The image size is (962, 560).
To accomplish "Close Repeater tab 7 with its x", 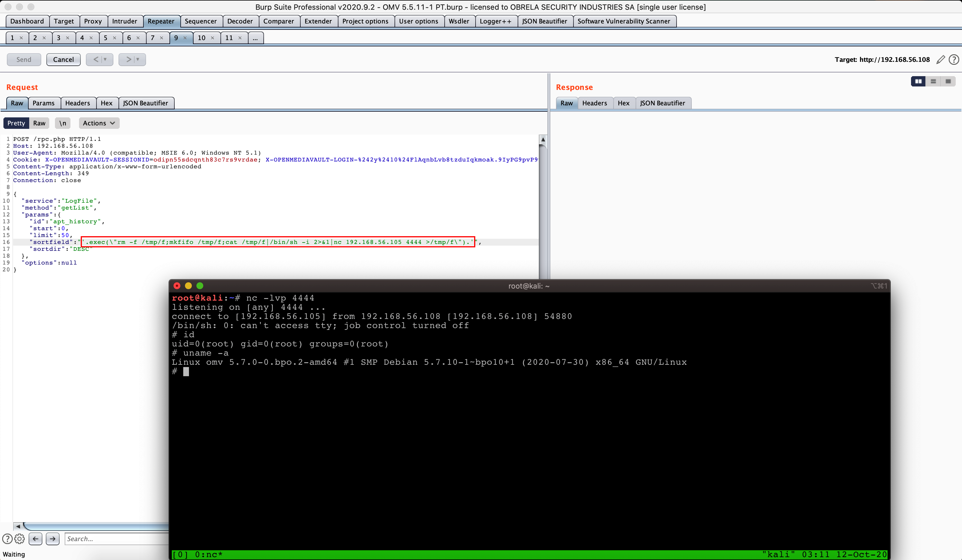I will 161,38.
